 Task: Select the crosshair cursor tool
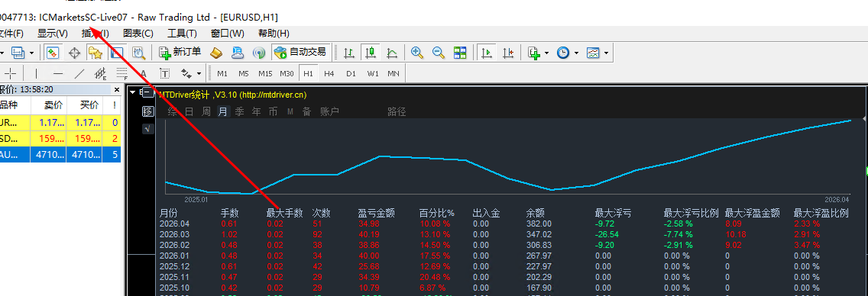pos(11,73)
